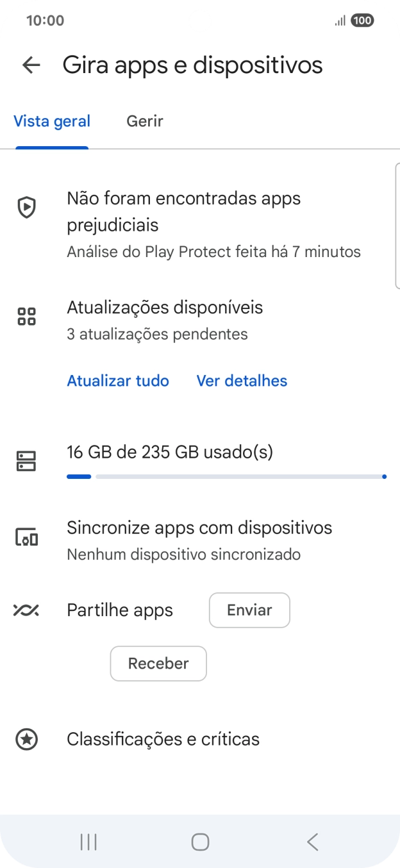Tap the share apps arrows icon

coord(26,610)
